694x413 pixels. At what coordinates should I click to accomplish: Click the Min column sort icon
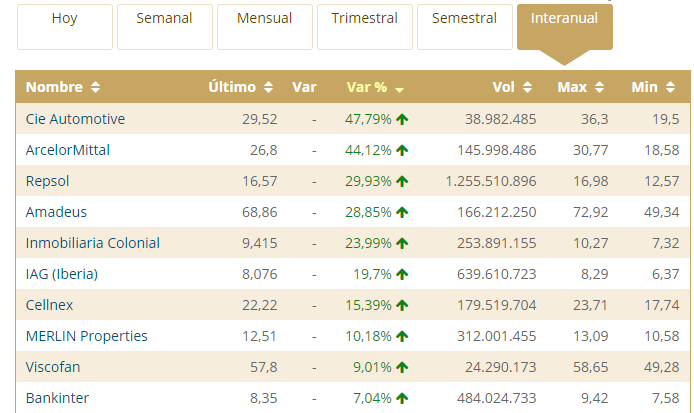667,87
